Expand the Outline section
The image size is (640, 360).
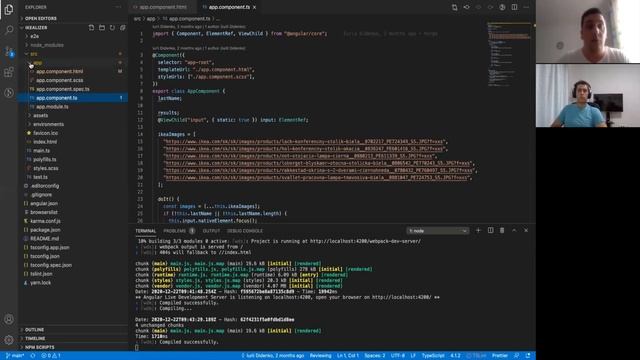73,329
